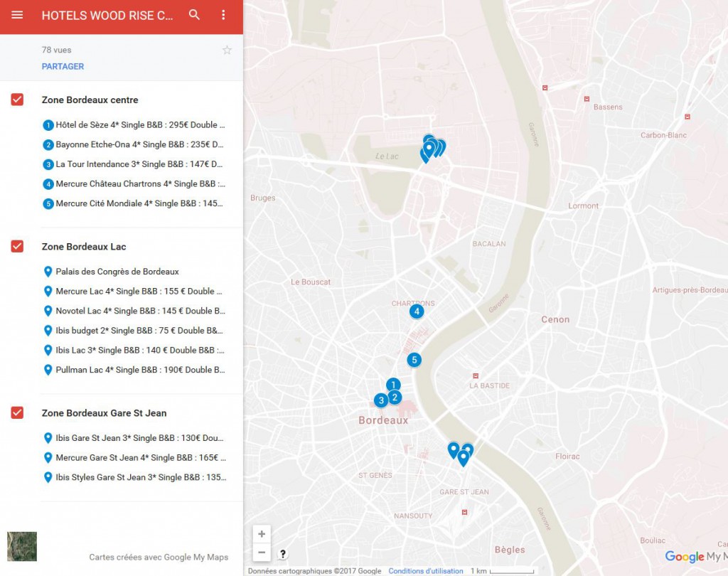Zoom out with the minus button
728x576 pixels.
click(x=262, y=553)
